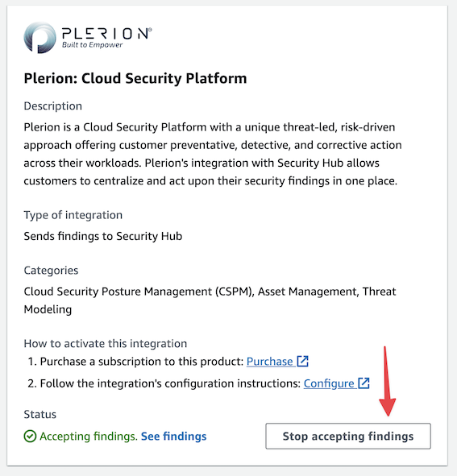The width and height of the screenshot is (457, 476).
Task: Click the Stop accepting findings button
Action: (348, 436)
